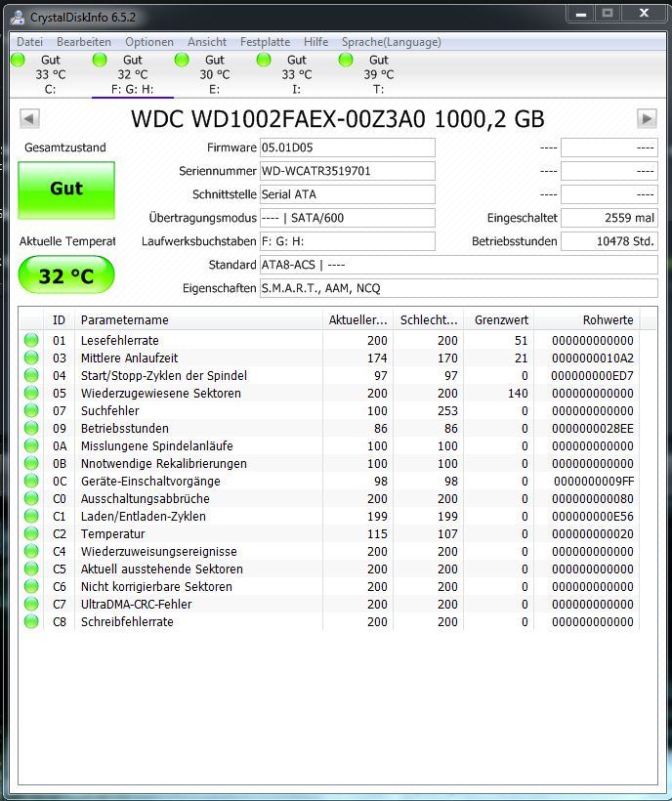Click status icon of Schreibfehlerrate
Image resolution: width=672 pixels, height=801 pixels.
pyautogui.click(x=31, y=621)
